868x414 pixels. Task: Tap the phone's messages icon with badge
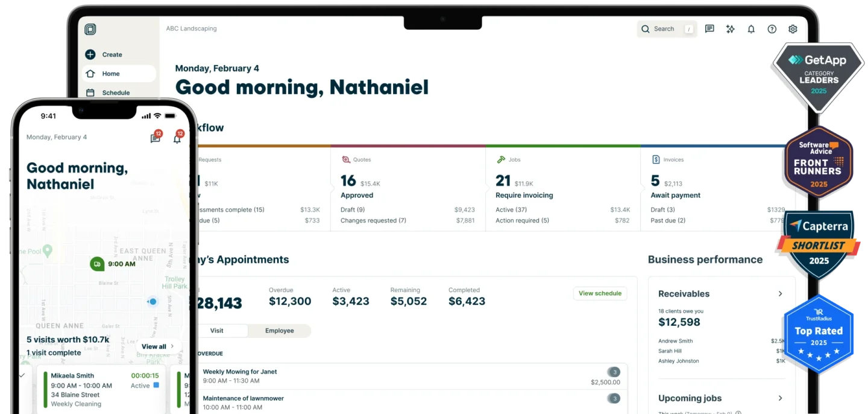pyautogui.click(x=156, y=138)
